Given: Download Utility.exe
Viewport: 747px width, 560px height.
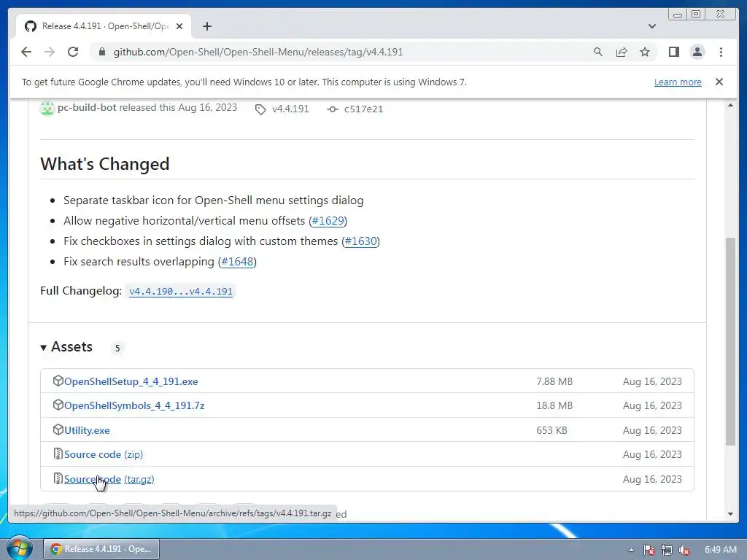Looking at the screenshot, I should 87,430.
